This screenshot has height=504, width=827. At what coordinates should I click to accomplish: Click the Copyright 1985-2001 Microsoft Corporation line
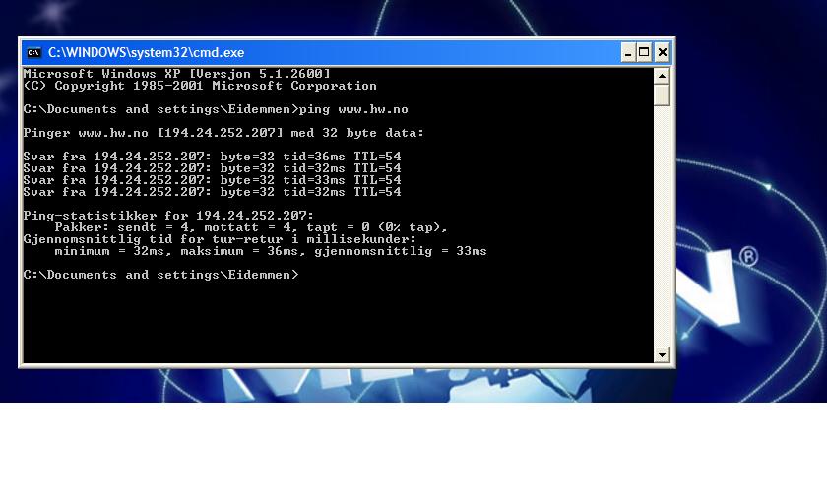click(x=200, y=86)
